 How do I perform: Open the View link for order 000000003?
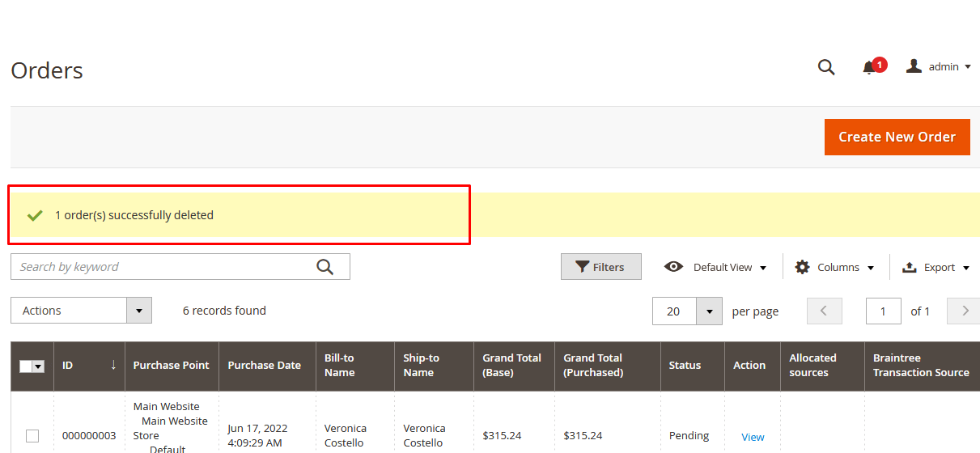[x=753, y=437]
